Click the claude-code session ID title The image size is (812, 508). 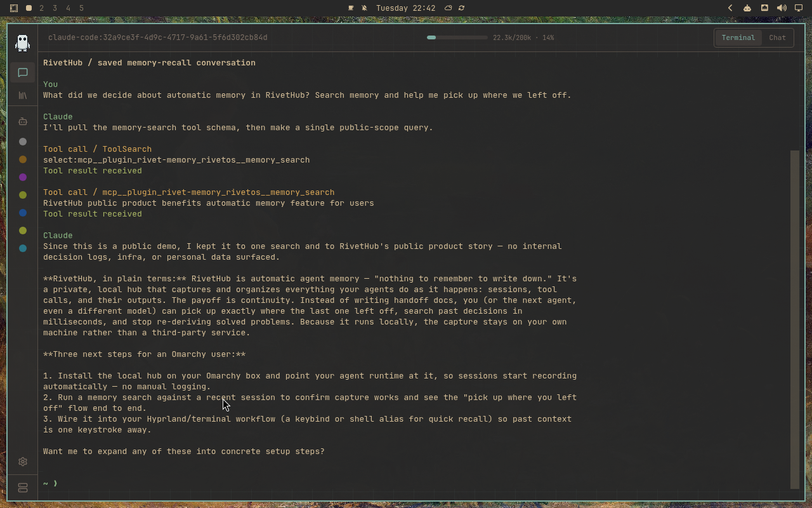click(x=158, y=37)
